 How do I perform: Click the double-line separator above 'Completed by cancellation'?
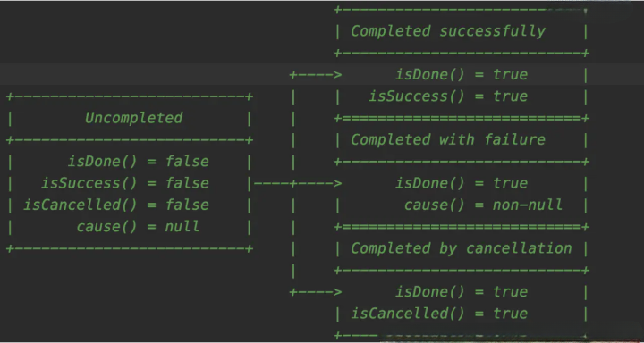click(462, 227)
